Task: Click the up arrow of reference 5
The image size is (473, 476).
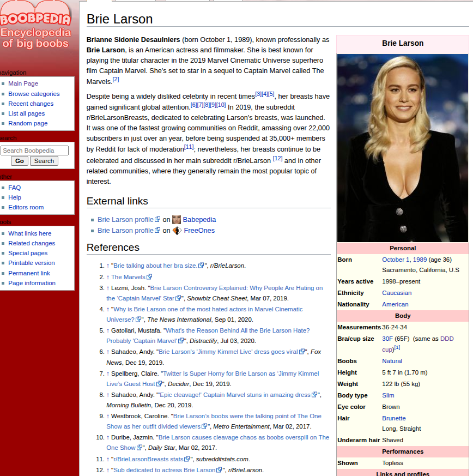Action: click(108, 330)
